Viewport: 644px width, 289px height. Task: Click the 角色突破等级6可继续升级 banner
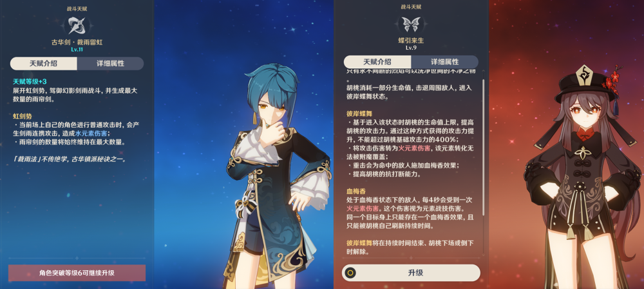[x=77, y=273]
